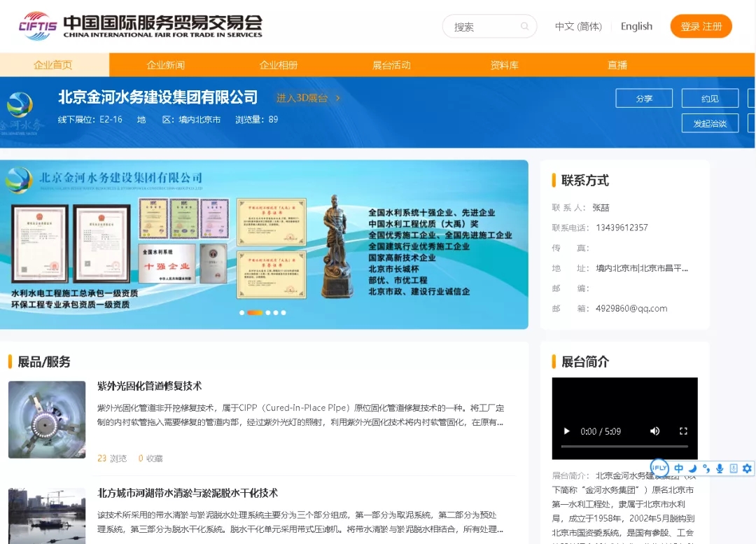Open iFLY input method settings gear

[x=747, y=468]
